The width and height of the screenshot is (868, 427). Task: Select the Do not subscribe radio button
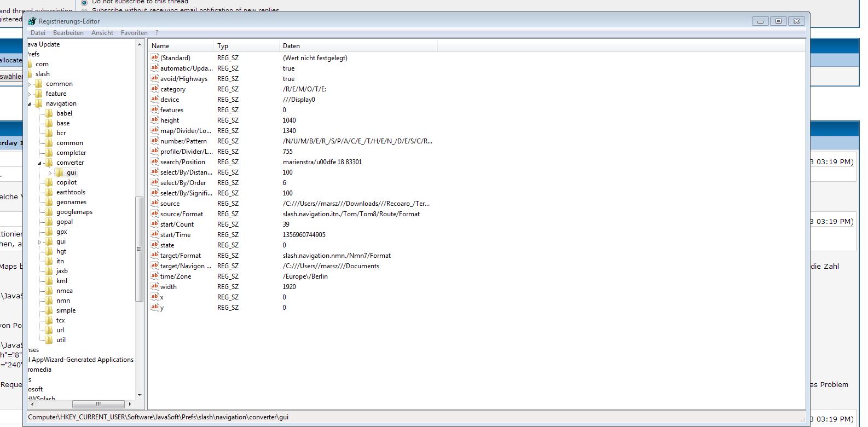84,3
